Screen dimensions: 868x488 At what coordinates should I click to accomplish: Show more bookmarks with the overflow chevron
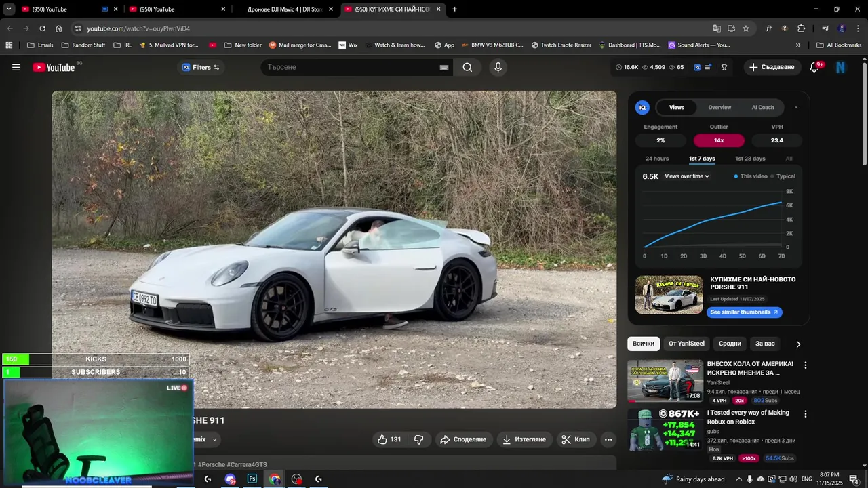coord(798,45)
